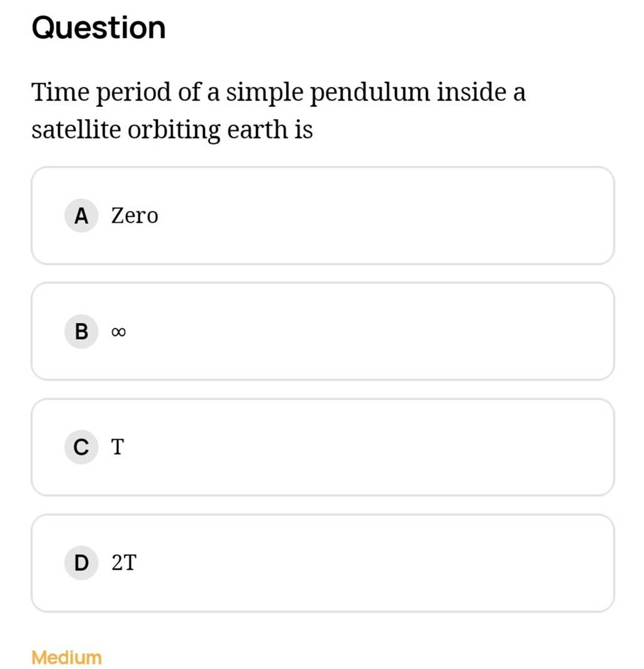Click the circular C option badge

(x=80, y=447)
